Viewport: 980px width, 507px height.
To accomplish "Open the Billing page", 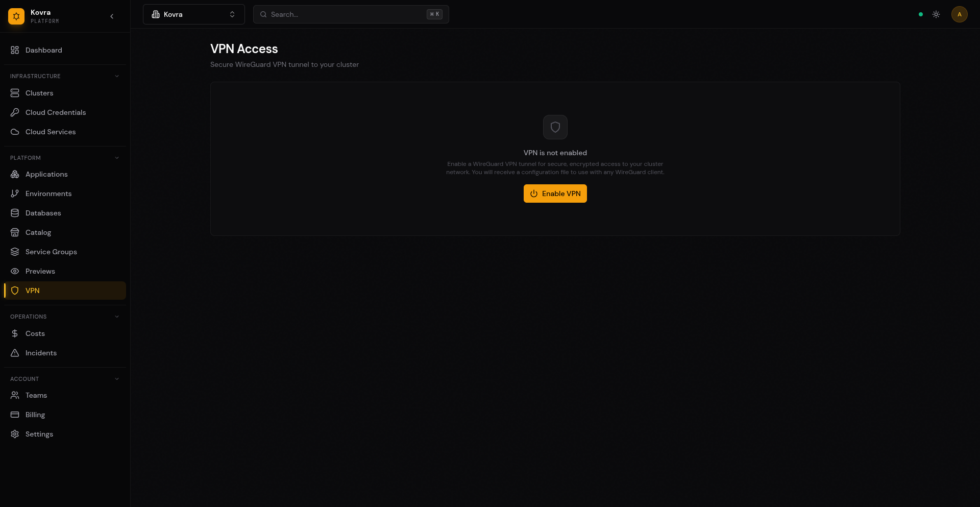I will tap(65, 415).
